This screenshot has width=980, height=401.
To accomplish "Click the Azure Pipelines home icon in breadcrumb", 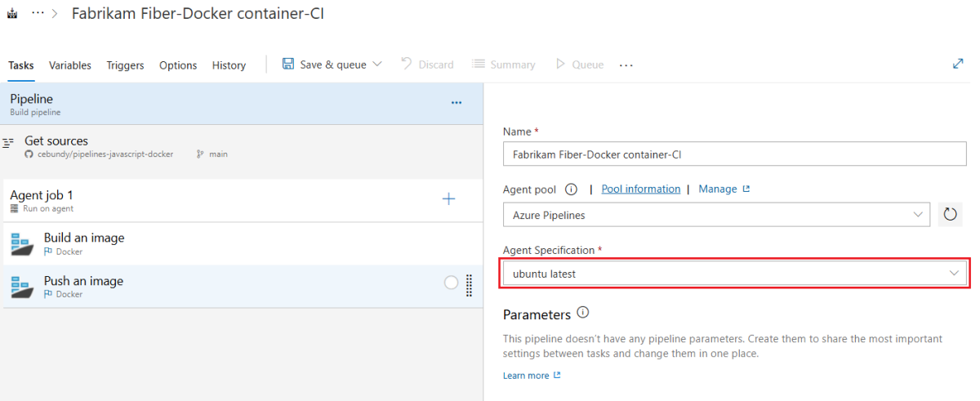I will (11, 14).
